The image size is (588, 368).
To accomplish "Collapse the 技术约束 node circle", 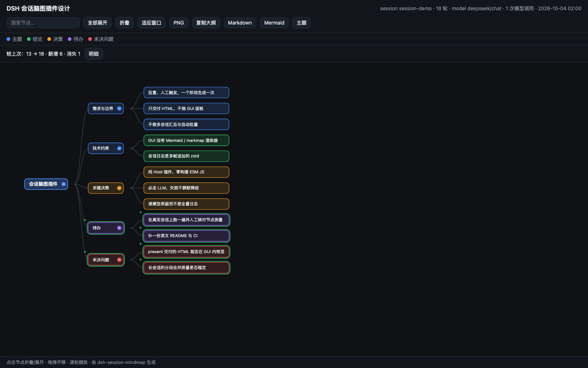I will pos(119,148).
